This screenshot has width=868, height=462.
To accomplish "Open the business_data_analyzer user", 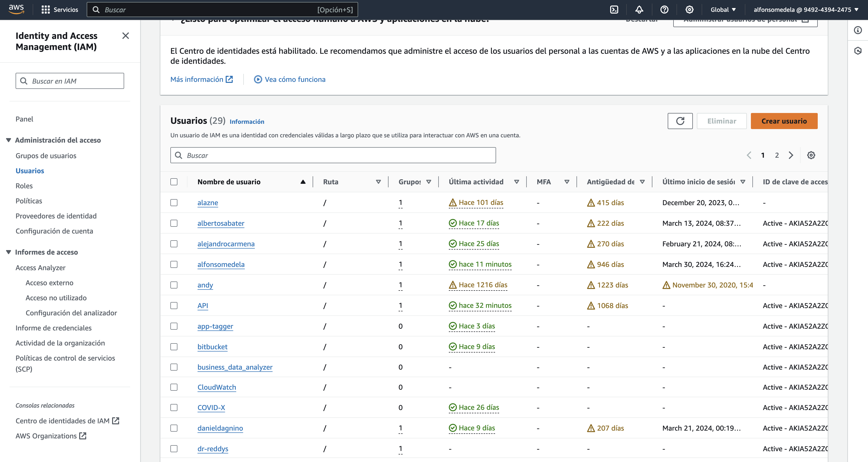I will 235,367.
